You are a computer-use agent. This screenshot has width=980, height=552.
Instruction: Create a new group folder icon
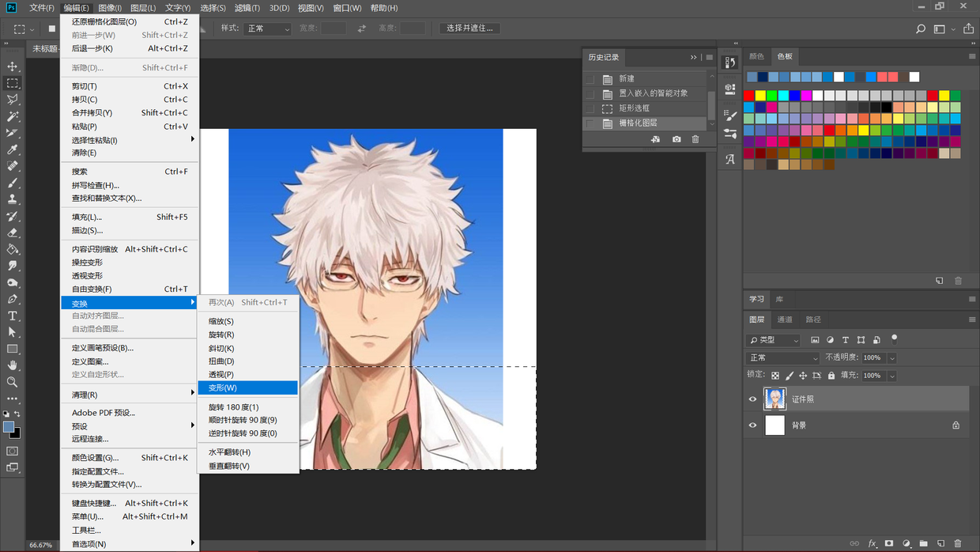point(923,544)
